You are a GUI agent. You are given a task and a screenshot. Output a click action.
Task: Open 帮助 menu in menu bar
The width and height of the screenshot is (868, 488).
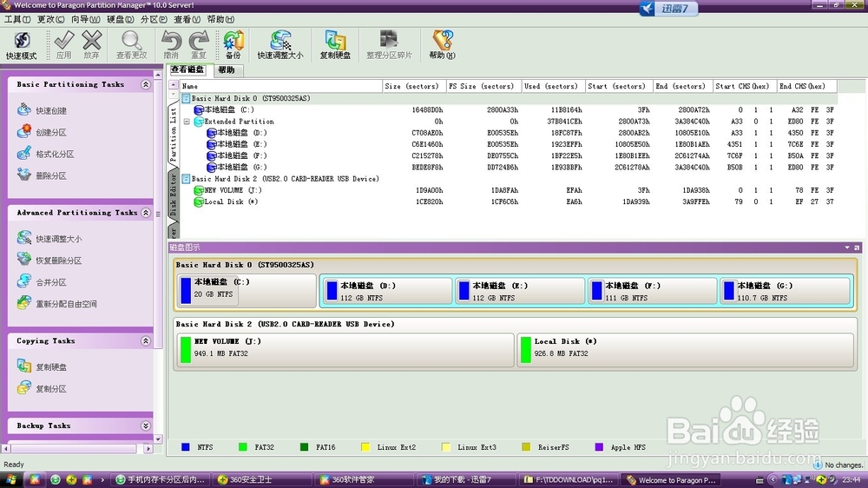point(220,19)
